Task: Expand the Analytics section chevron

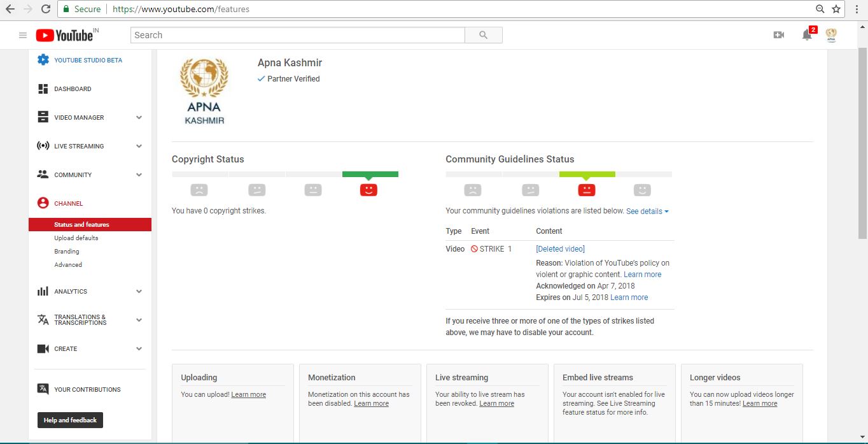Action: point(139,291)
